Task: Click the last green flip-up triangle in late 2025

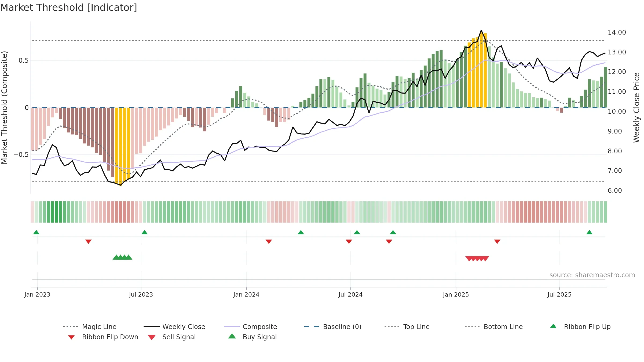Action: click(589, 232)
